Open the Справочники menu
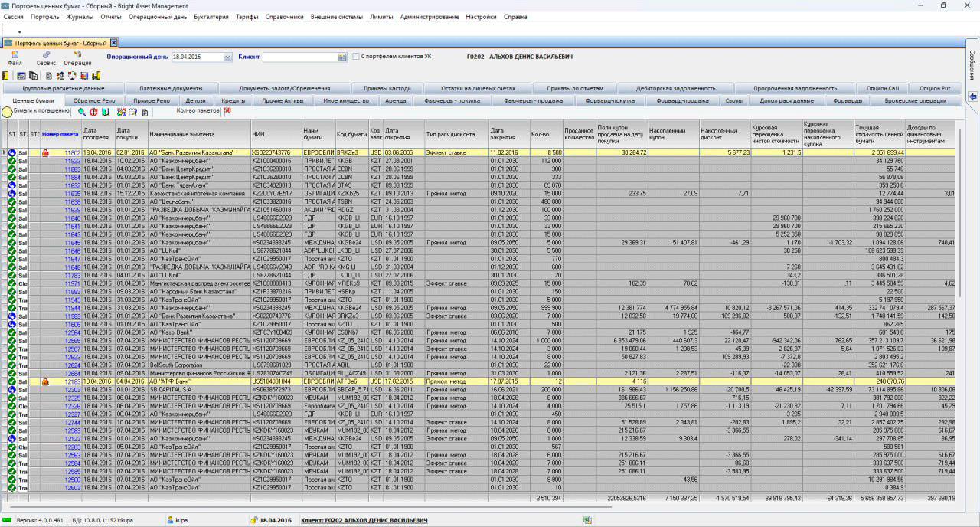The image size is (980, 527). [x=285, y=16]
